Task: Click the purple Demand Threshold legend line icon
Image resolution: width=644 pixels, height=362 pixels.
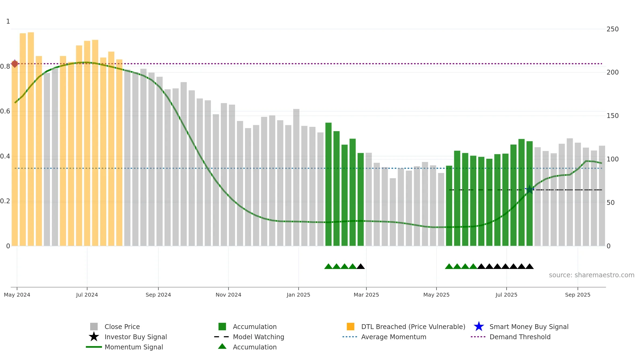Action: pyautogui.click(x=478, y=337)
